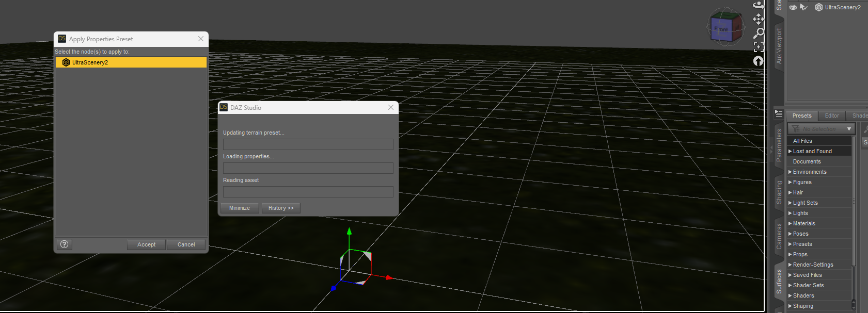The width and height of the screenshot is (868, 313).
Task: Click the Reading asset progress bar
Action: 308,192
